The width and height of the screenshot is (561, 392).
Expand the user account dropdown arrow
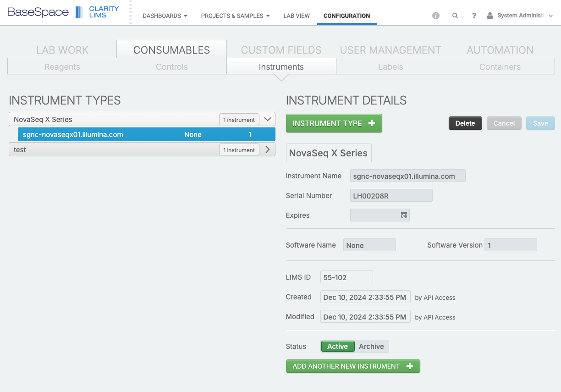(551, 16)
